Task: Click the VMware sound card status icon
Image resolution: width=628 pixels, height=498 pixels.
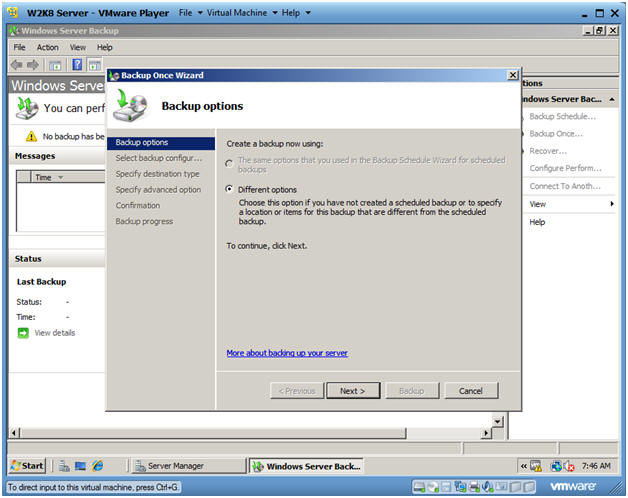Action: [488, 487]
